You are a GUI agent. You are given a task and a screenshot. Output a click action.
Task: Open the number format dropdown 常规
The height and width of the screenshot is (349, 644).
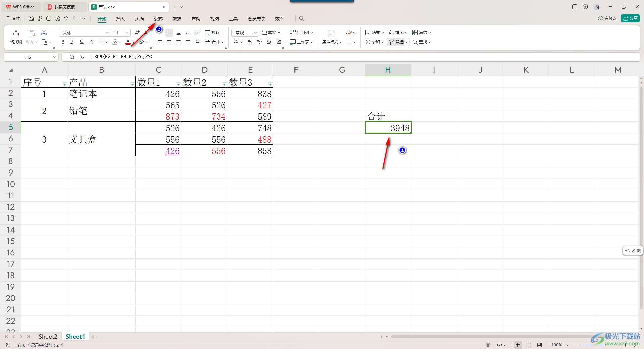pyautogui.click(x=255, y=33)
